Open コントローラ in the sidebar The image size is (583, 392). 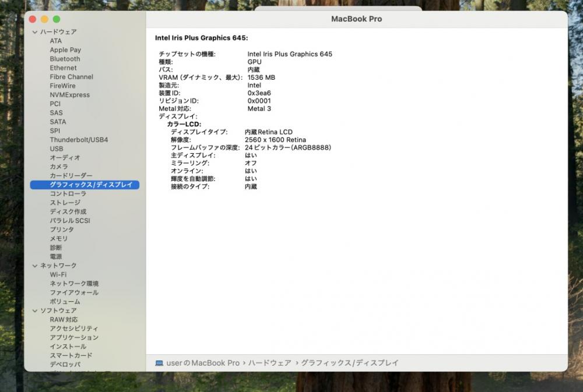click(x=68, y=193)
